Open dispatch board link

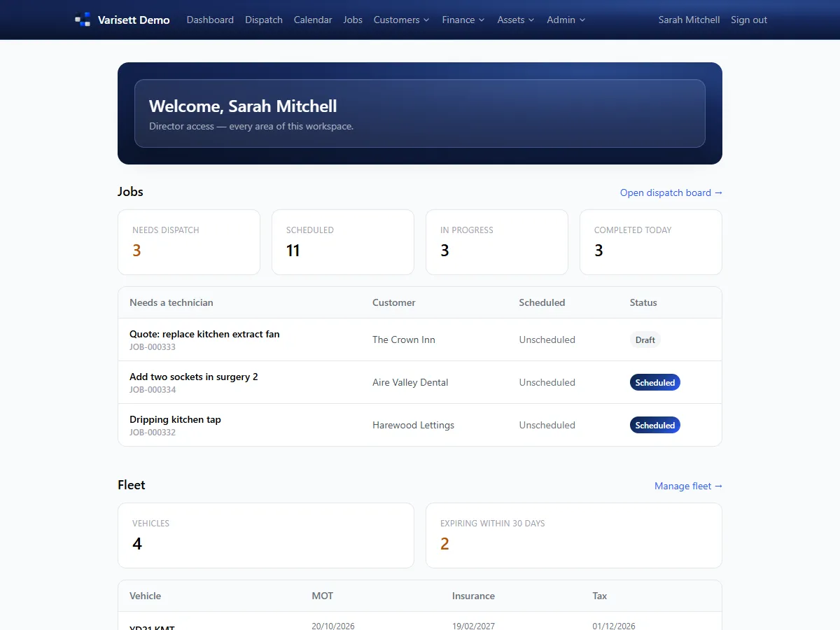coord(671,192)
